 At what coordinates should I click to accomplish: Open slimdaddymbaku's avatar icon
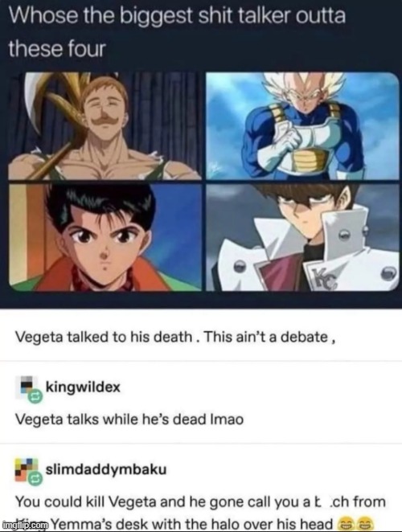click(x=28, y=471)
